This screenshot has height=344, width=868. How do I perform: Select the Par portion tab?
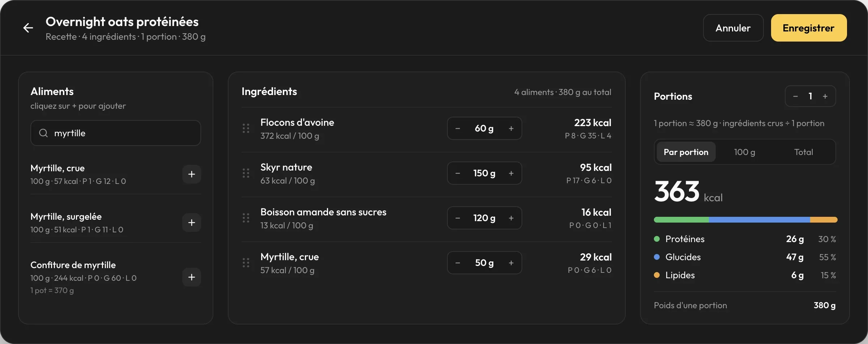[686, 152]
